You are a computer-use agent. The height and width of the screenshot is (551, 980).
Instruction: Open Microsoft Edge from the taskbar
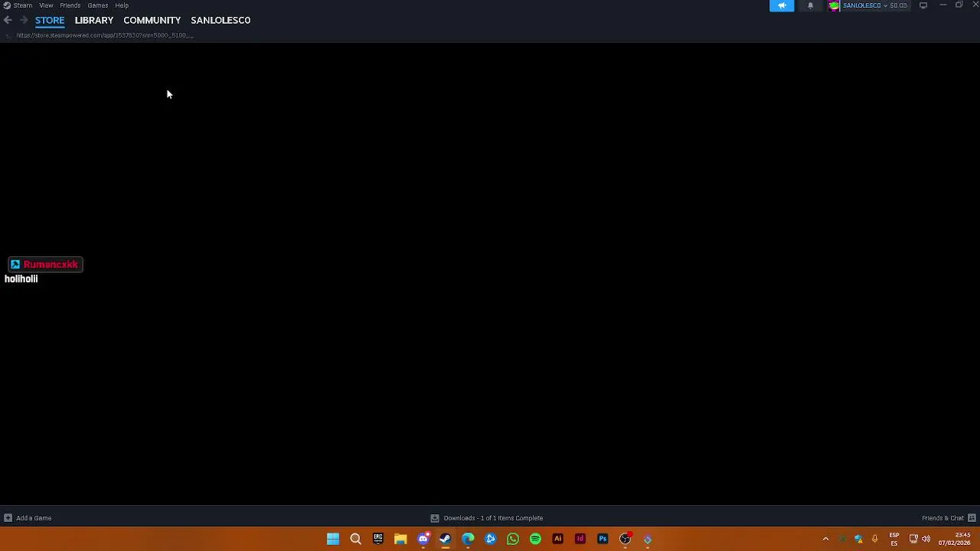pyautogui.click(x=468, y=540)
